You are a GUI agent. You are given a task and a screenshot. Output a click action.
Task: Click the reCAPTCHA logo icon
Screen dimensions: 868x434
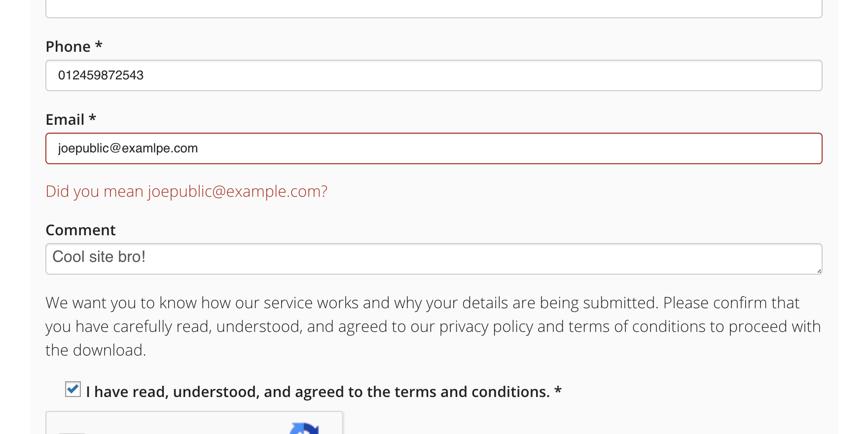[x=305, y=428]
